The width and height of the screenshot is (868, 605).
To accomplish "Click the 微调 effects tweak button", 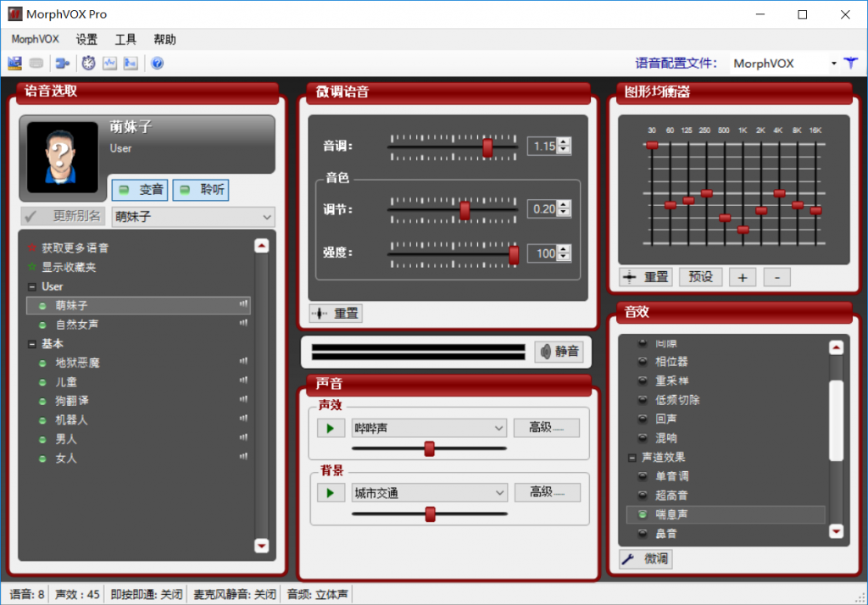I will click(645, 559).
